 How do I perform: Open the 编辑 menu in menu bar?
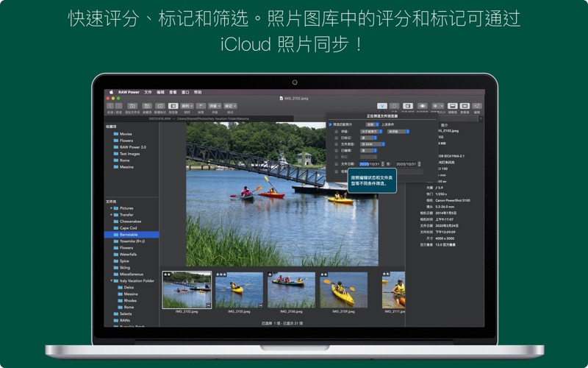click(160, 92)
